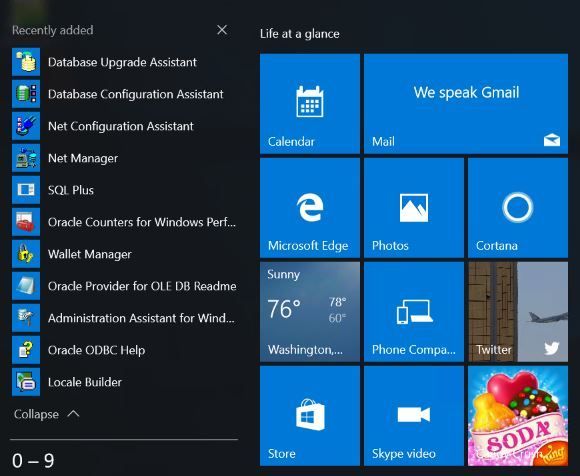Viewport: 580px width, 476px height.
Task: Open SQL Plus using its icon
Action: click(x=26, y=190)
